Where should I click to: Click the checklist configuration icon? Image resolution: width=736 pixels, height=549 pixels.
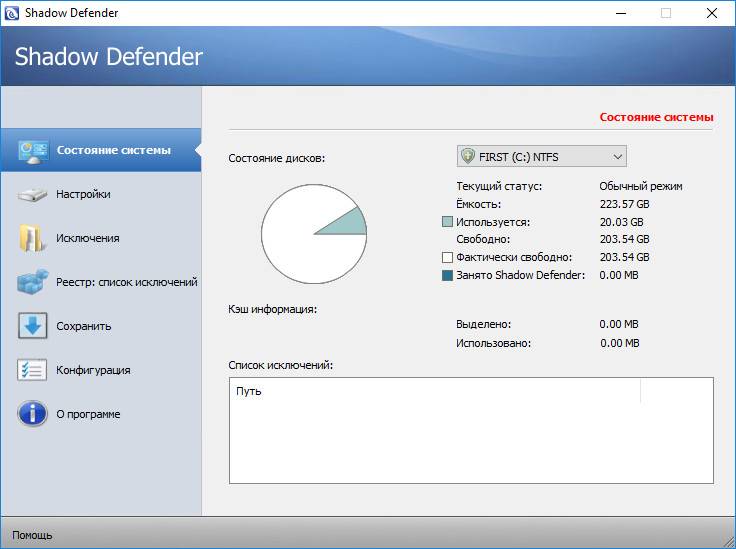(x=32, y=370)
